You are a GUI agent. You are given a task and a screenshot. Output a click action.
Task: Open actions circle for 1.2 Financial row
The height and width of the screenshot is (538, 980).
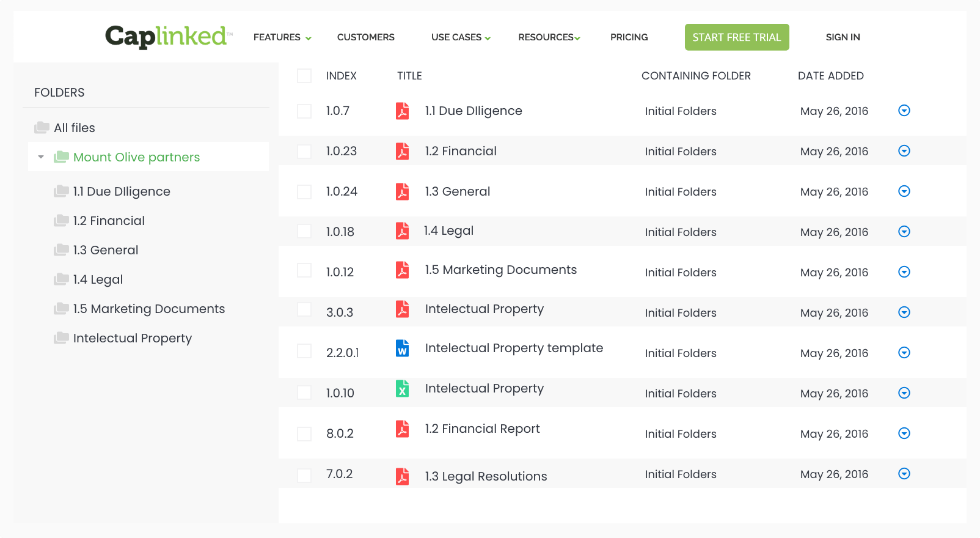point(904,151)
